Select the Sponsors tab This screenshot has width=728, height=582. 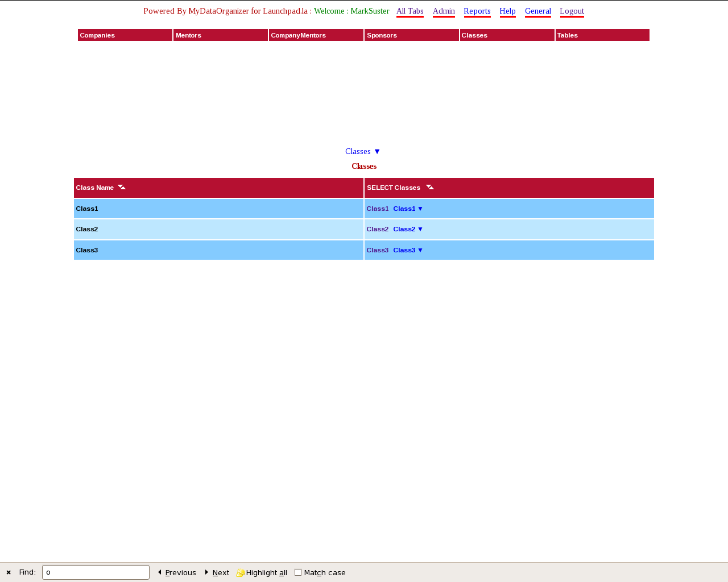point(412,35)
